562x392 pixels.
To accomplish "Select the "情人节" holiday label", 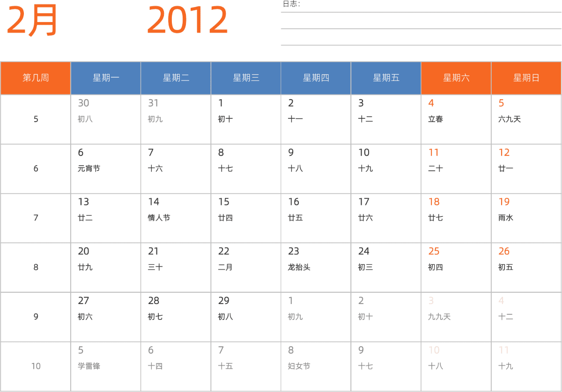I will (159, 218).
